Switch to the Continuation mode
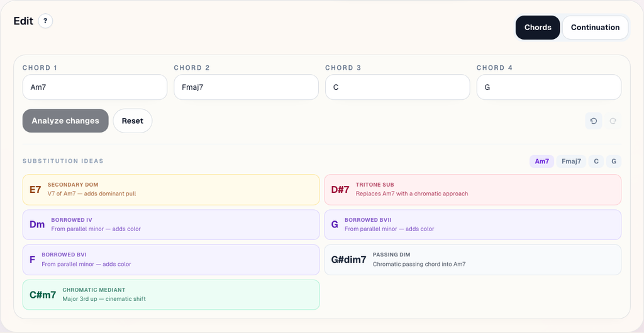 [x=595, y=28]
